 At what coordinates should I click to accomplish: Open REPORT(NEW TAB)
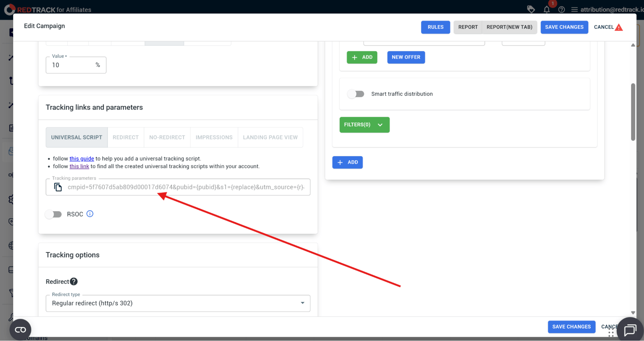[509, 27]
